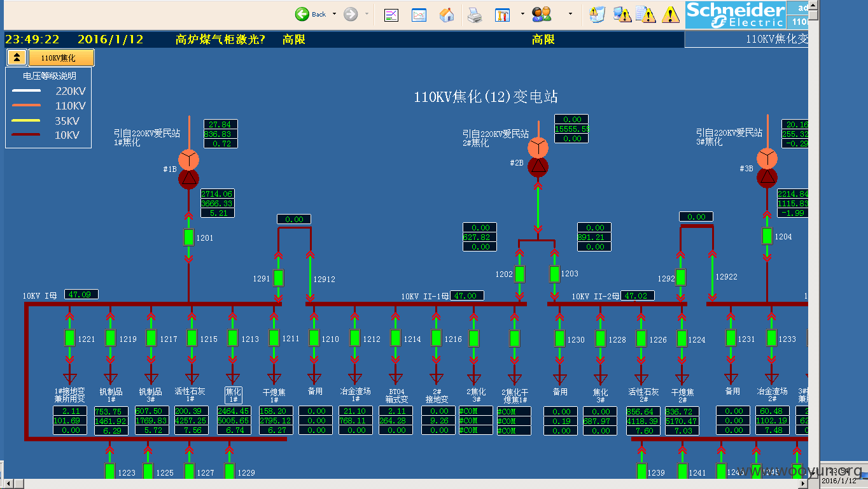
Task: Select breaker 1216 symbol
Action: pos(437,338)
